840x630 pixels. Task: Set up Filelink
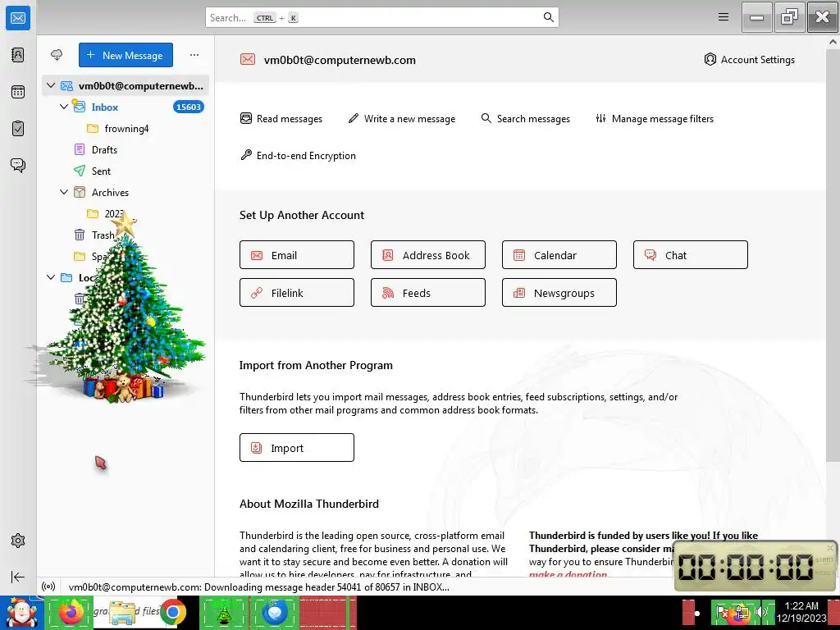tap(297, 293)
